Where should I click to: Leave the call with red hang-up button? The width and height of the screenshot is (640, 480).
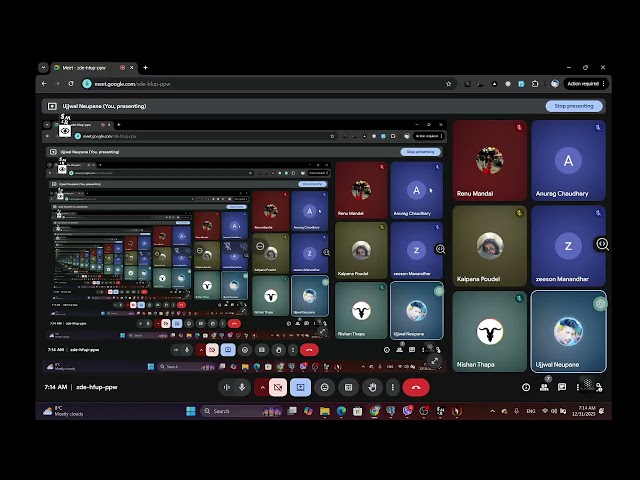click(x=416, y=387)
